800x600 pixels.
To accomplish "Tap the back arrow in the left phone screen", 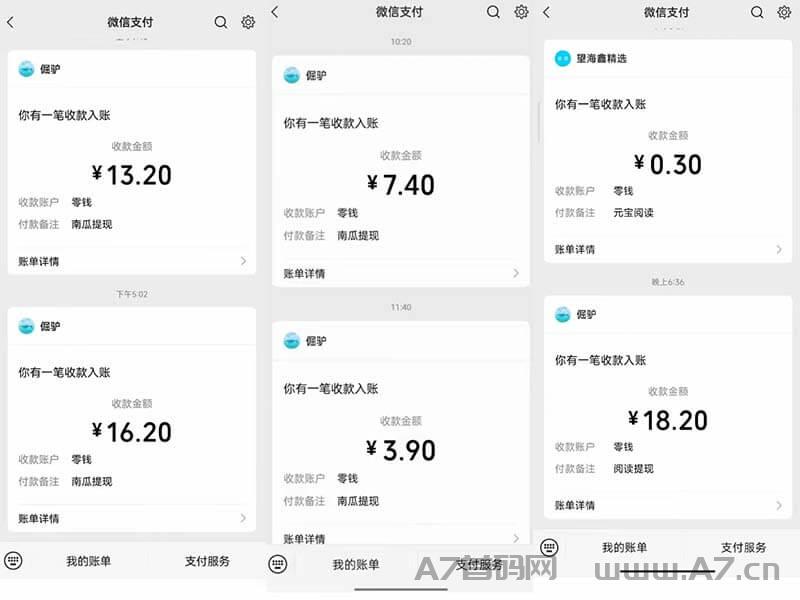I will (11, 22).
